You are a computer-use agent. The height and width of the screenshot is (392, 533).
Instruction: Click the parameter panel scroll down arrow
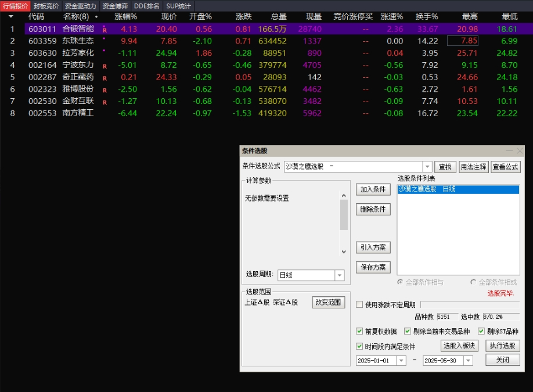click(344, 251)
